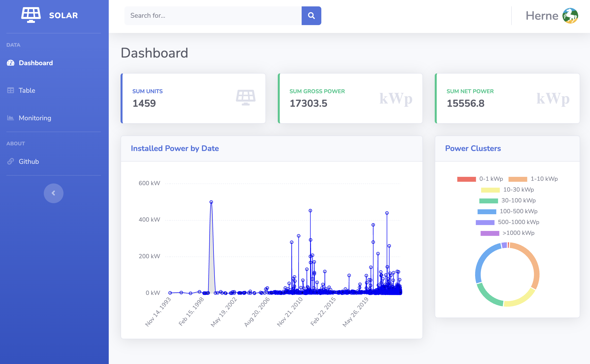This screenshot has width=590, height=364.
Task: Click the 500 kW peak data point
Action: click(x=211, y=202)
